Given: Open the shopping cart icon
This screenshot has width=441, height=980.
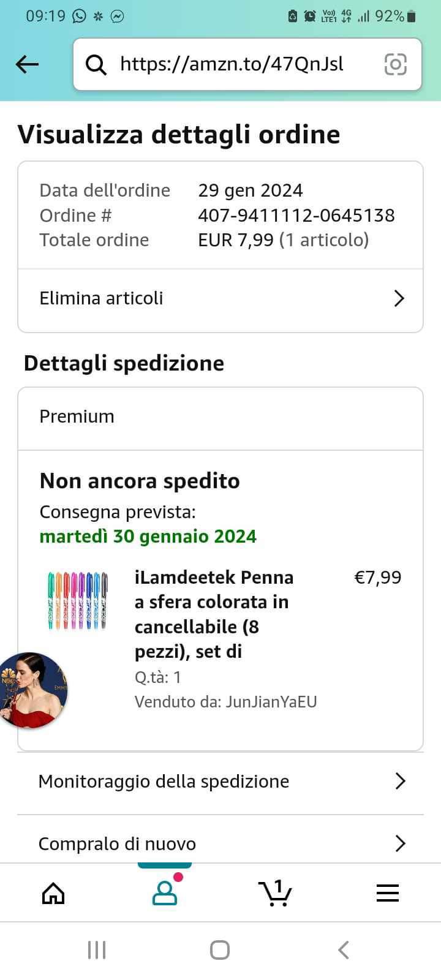Looking at the screenshot, I should pyautogui.click(x=275, y=893).
